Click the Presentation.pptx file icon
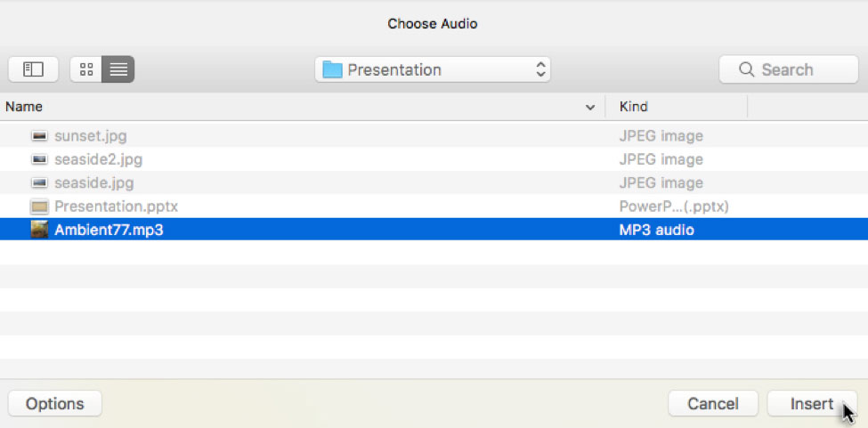 (x=39, y=206)
